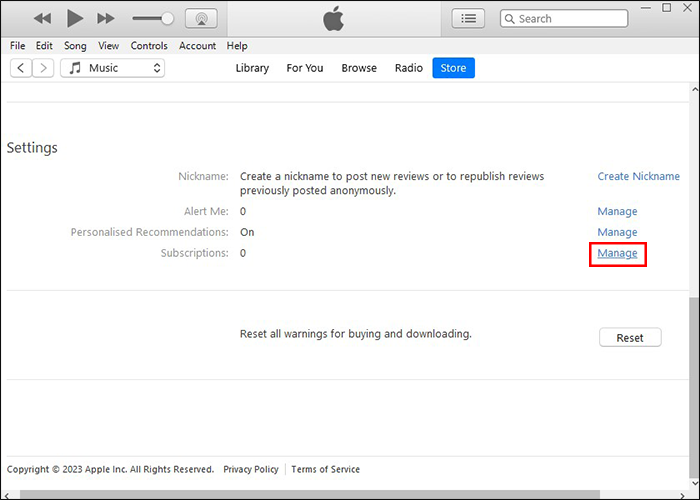
Task: Click the horizontal scrollbar thumb
Action: coord(310,495)
